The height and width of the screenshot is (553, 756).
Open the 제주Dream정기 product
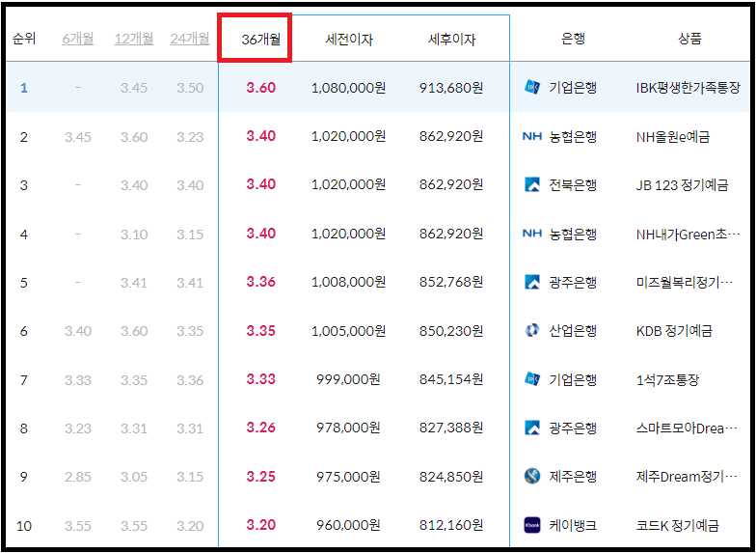[x=687, y=477]
